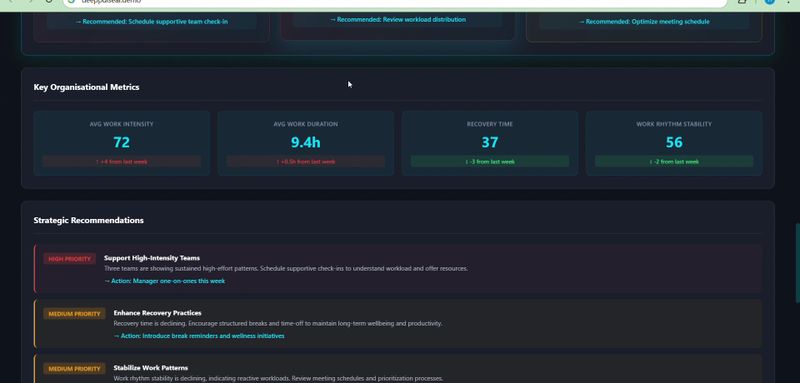The width and height of the screenshot is (800, 383).
Task: Click the '-2 from last week' badge
Action: (674, 161)
